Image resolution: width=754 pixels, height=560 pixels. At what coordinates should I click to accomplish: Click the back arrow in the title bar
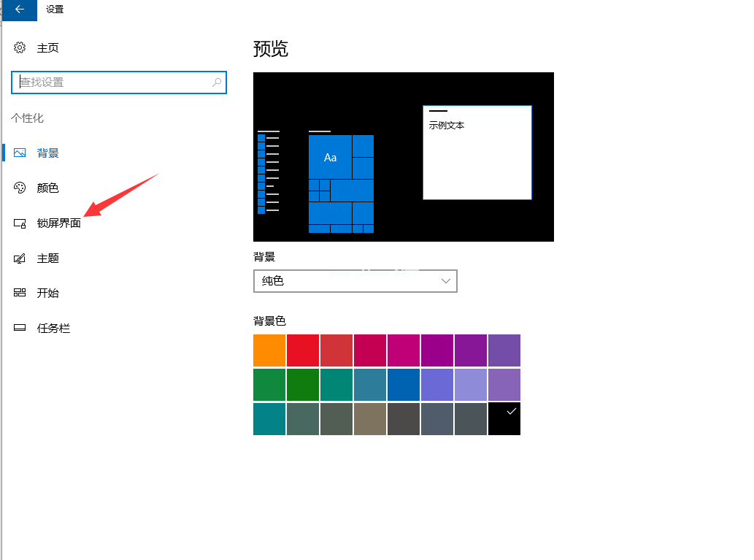[18, 10]
